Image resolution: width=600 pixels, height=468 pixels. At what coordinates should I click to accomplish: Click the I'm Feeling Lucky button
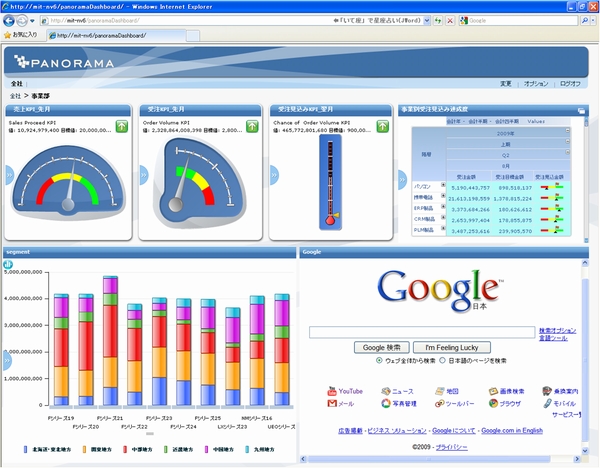[x=452, y=347]
